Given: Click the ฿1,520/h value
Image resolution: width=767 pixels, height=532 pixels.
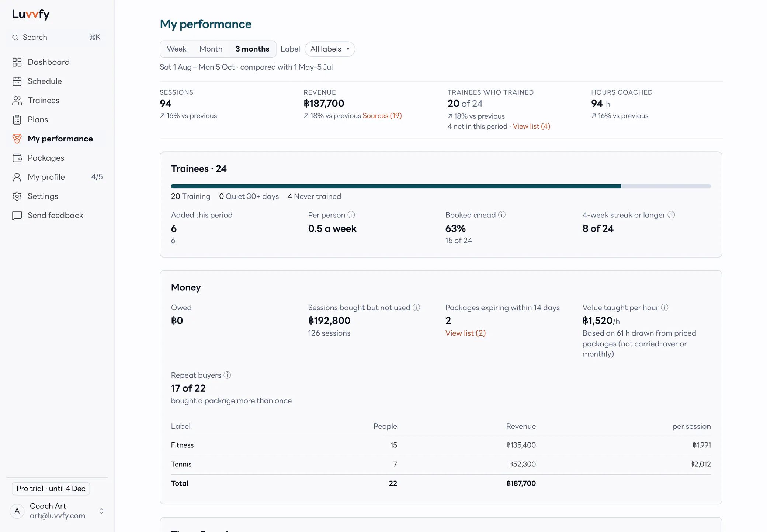Looking at the screenshot, I should 601,321.
